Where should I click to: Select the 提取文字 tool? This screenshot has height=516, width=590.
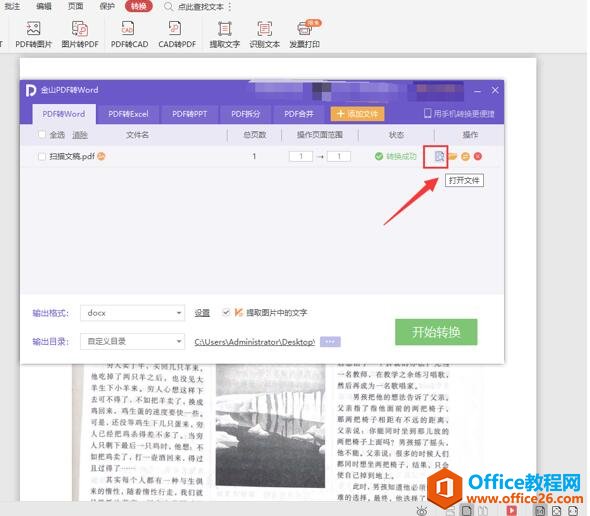(x=225, y=35)
